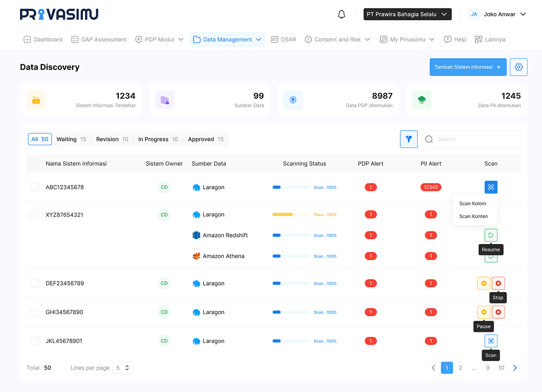542x392 pixels.
Task: Choose Scan Konten from the popup menu
Action: [473, 217]
